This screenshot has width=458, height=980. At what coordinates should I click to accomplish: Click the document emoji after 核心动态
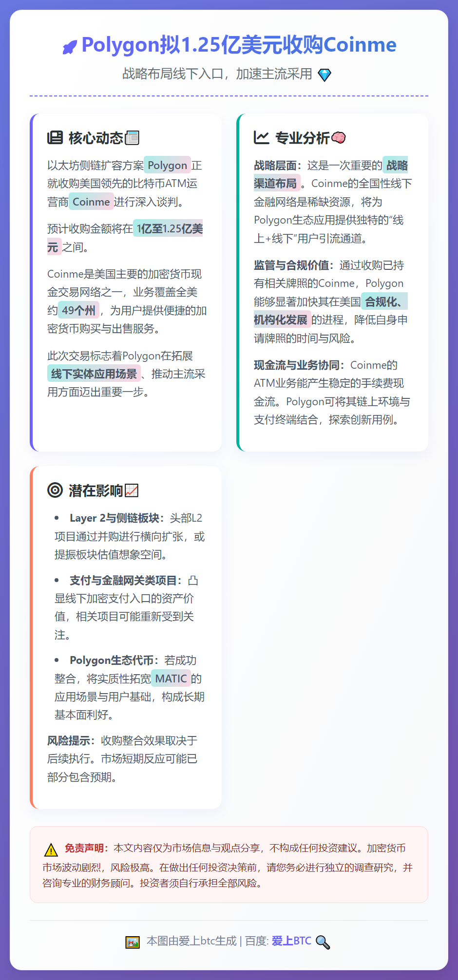(132, 138)
